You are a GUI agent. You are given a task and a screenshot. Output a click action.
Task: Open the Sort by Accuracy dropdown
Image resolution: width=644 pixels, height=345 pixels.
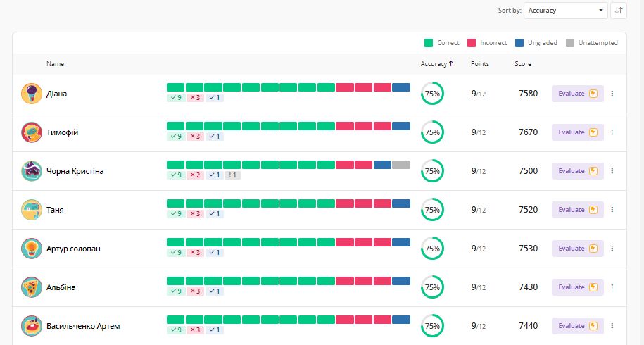(x=566, y=11)
